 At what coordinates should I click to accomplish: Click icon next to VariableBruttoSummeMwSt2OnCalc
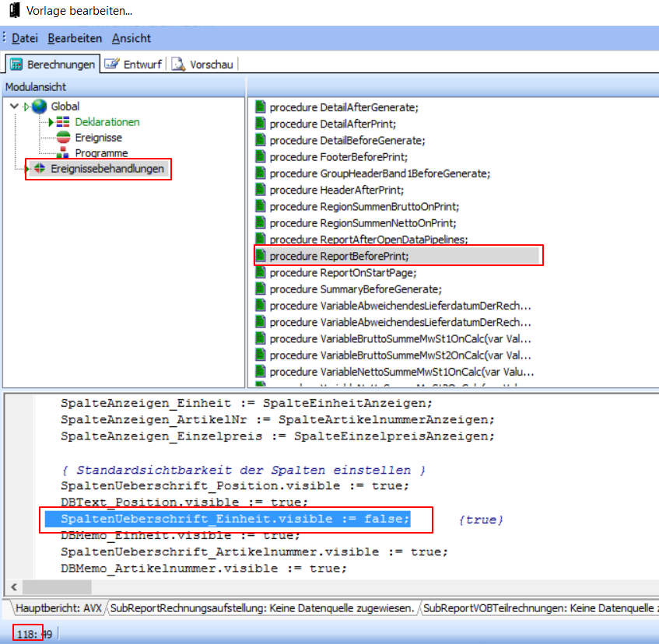point(261,355)
